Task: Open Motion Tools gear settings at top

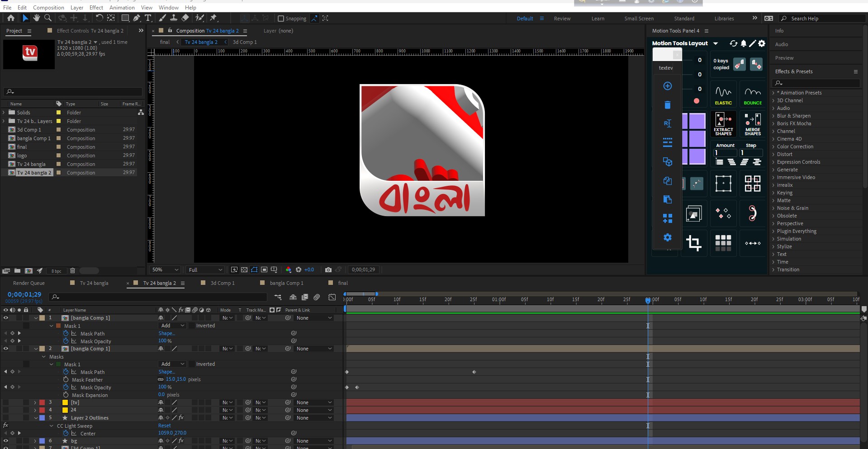Action: tap(762, 43)
